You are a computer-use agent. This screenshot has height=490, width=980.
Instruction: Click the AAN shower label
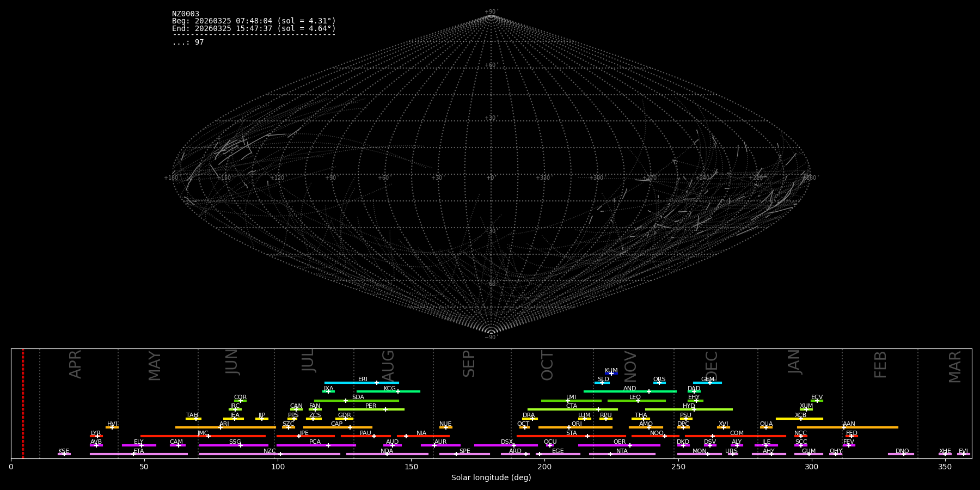click(x=849, y=424)
